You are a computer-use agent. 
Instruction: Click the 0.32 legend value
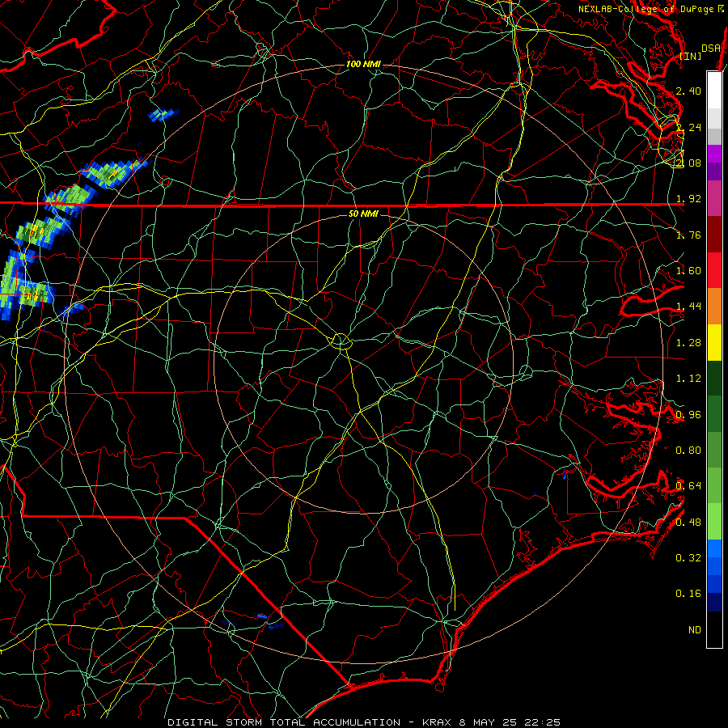tap(688, 558)
